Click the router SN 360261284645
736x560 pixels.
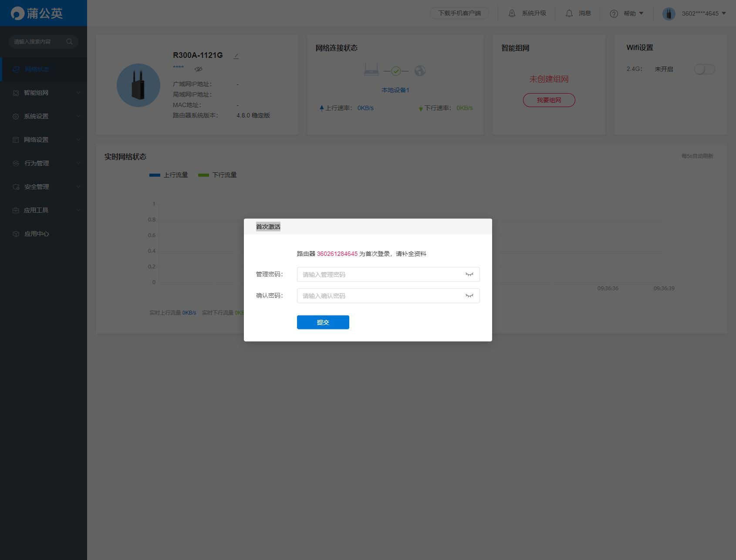point(337,254)
